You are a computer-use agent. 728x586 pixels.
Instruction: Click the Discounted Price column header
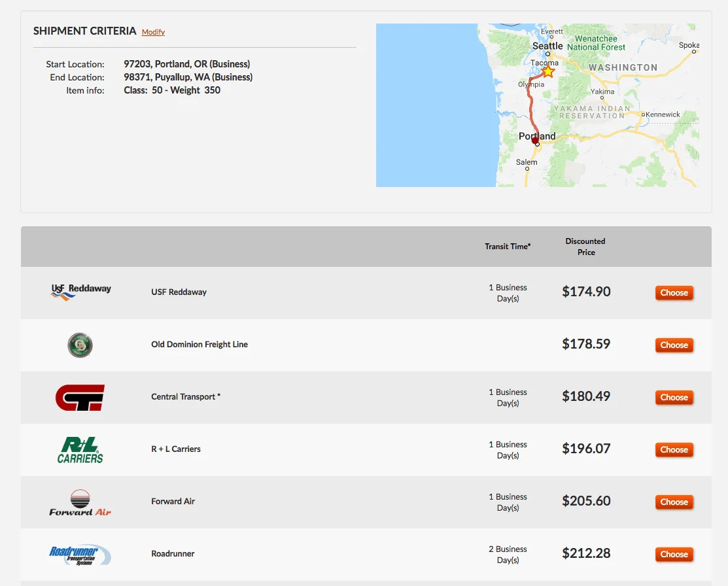pos(585,247)
